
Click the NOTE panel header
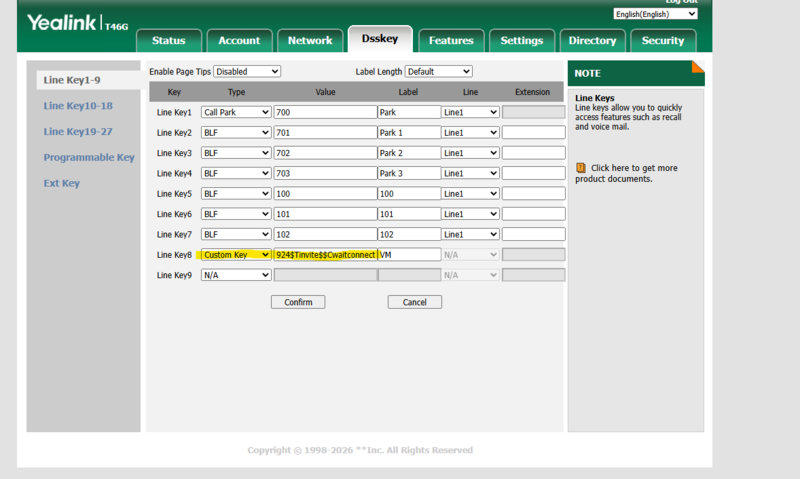pyautogui.click(x=636, y=73)
